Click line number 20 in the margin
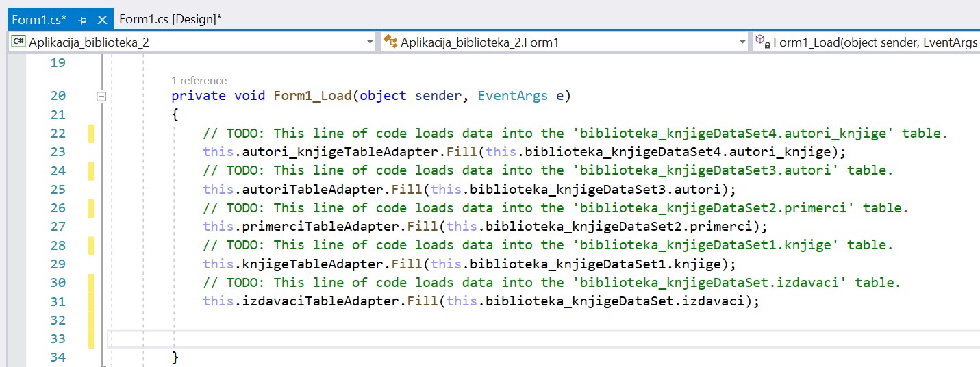 (58, 96)
